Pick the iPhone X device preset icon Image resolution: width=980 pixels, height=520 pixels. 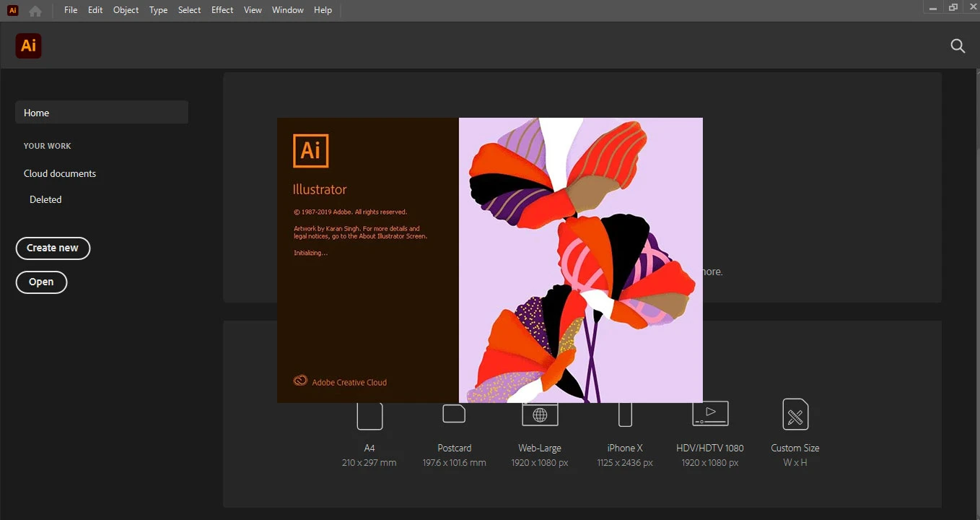coord(624,413)
